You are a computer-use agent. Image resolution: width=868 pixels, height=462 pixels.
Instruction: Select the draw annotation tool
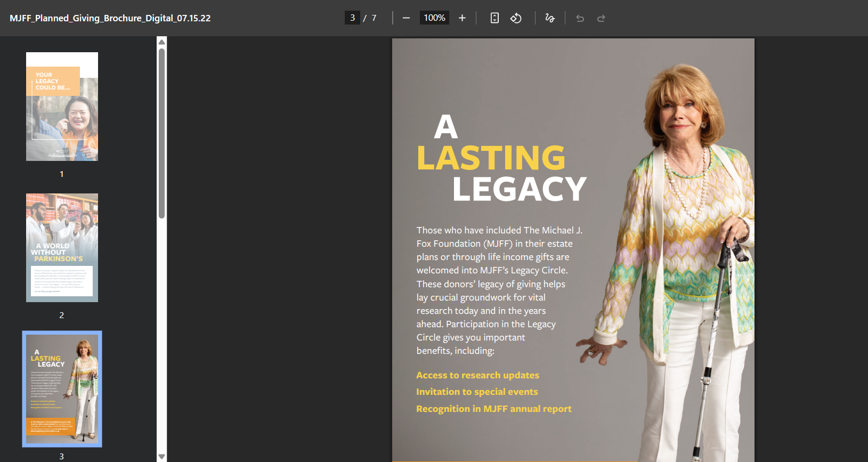tap(550, 18)
